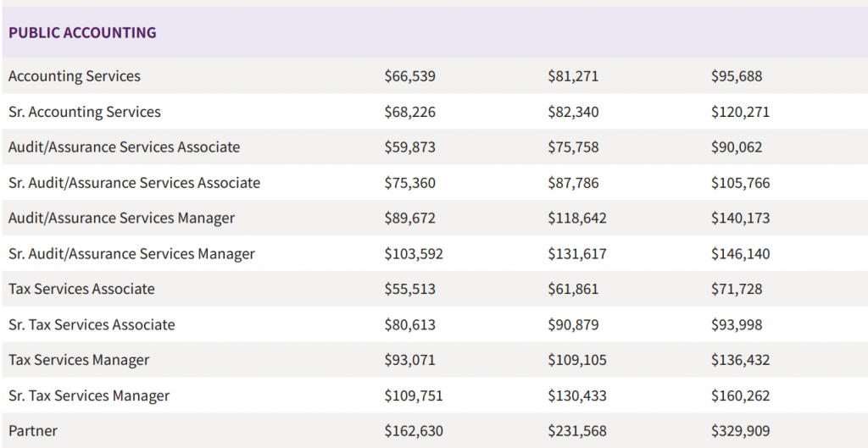The width and height of the screenshot is (868, 448).
Task: Click the Sr. Accounting Services job title
Action: 85,112
